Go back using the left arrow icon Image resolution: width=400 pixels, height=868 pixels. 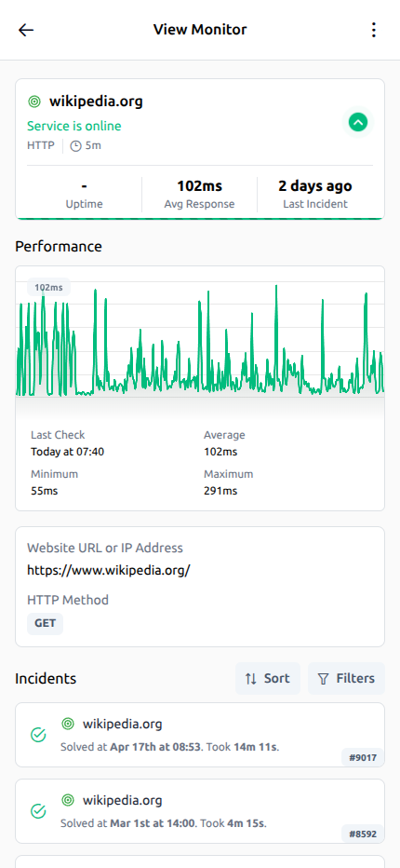pos(26,30)
